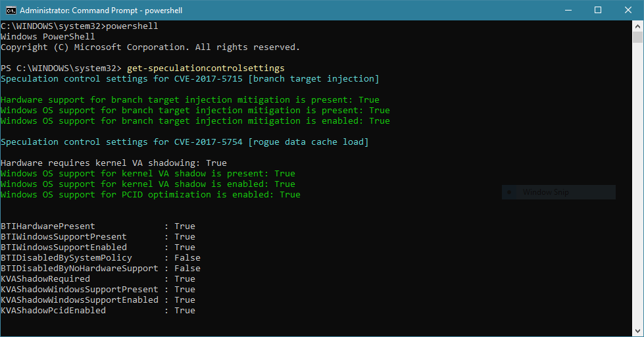Click the PCID optimization is enabled line
This screenshot has width=644, height=337.
(150, 195)
